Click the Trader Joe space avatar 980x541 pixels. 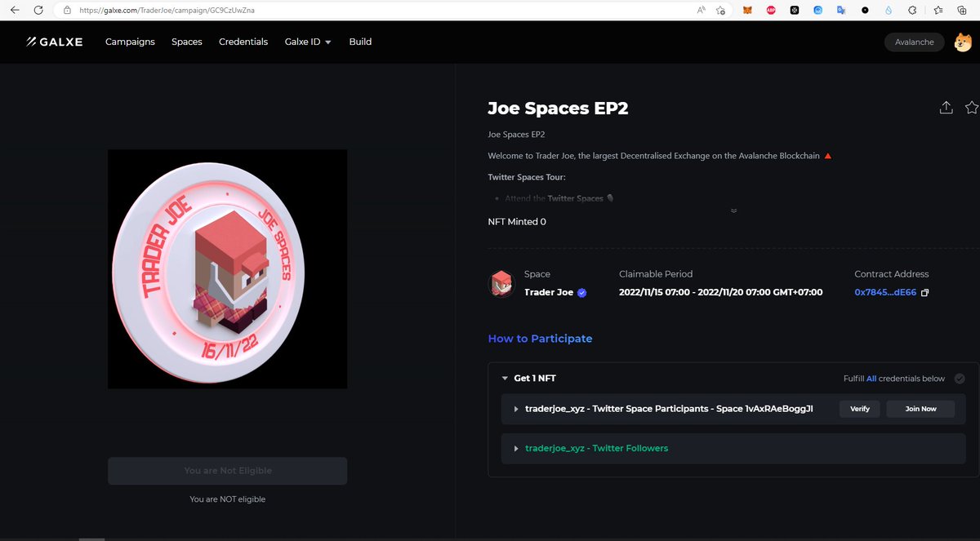pos(501,284)
